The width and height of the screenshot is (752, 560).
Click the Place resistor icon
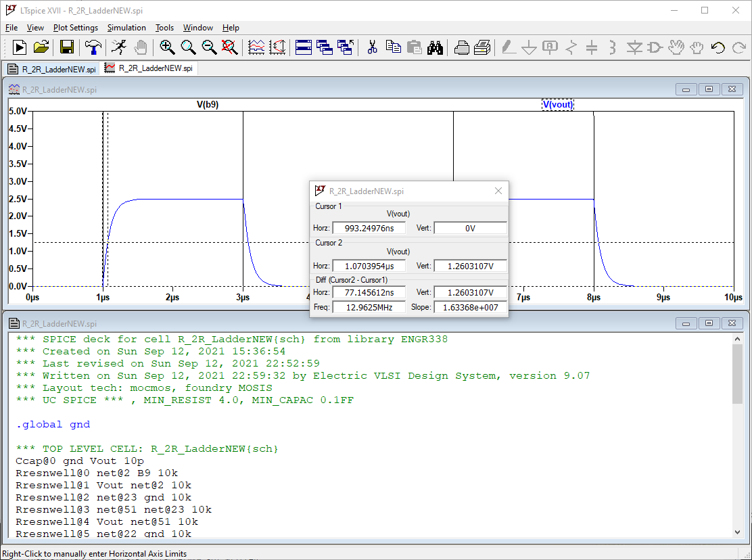click(571, 47)
